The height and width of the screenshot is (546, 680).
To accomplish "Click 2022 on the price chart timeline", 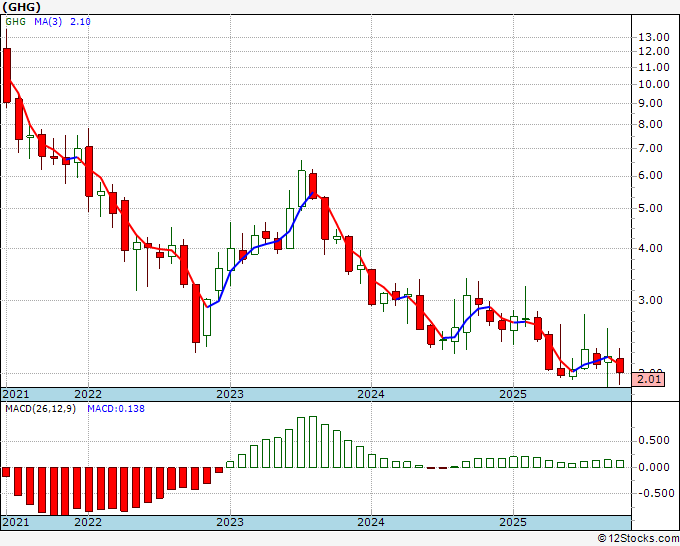I will click(x=88, y=394).
